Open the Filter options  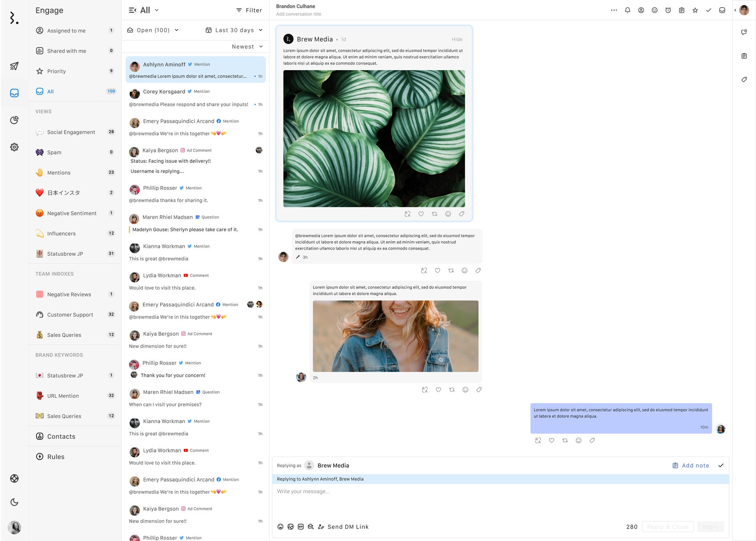pos(249,10)
